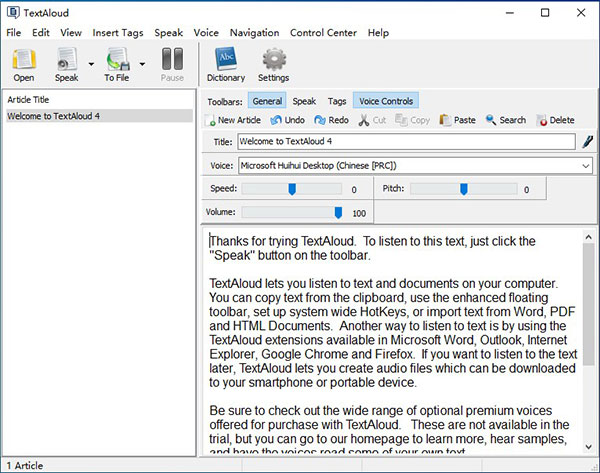Open the Dictionary tool
Screen dimensions: 600x473
[225, 59]
